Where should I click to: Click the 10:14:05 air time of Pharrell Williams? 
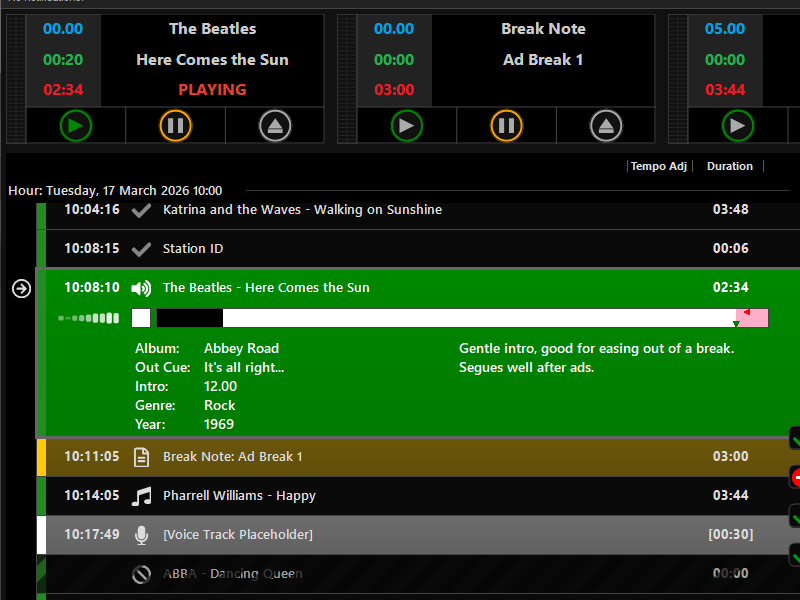(92, 495)
